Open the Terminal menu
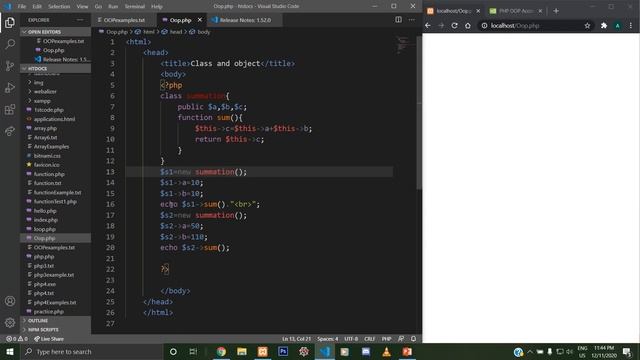Viewport: 640px width, 360px height. [135, 6]
